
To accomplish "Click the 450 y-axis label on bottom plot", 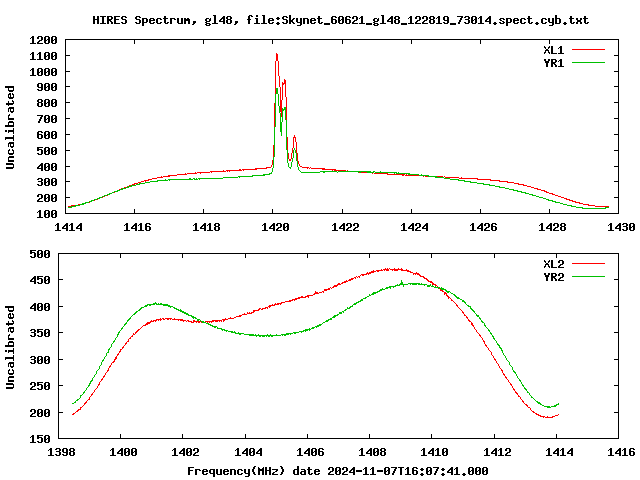I will (40, 280).
